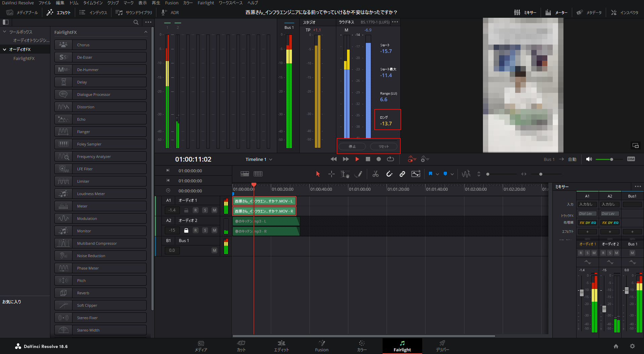Select the Noise Reduction effect
The width and height of the screenshot is (644, 354).
pos(101,256)
